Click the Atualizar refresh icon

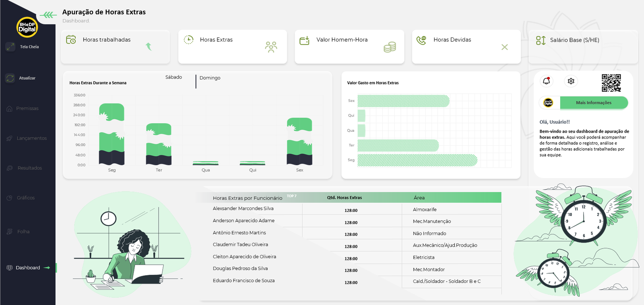tap(10, 78)
